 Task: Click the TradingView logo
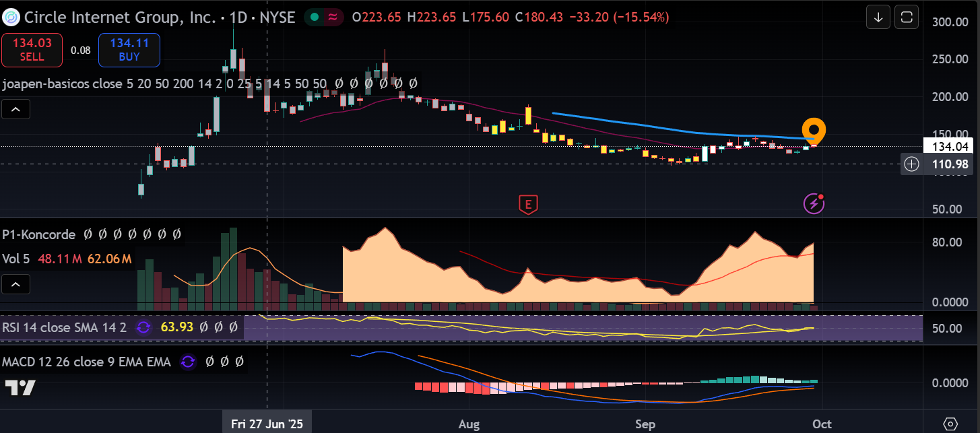point(20,387)
